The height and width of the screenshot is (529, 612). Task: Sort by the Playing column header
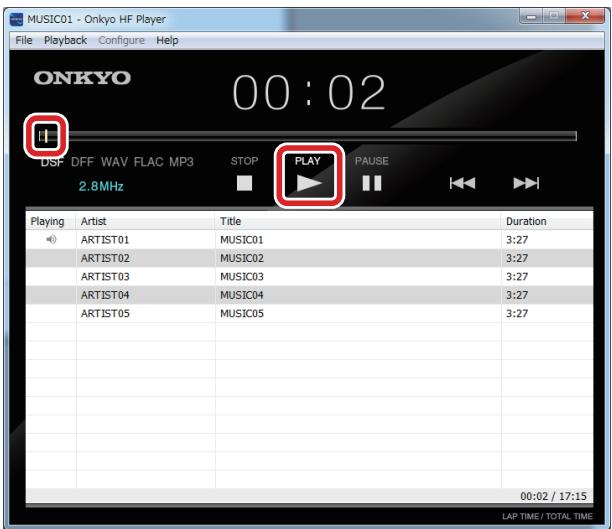point(51,221)
